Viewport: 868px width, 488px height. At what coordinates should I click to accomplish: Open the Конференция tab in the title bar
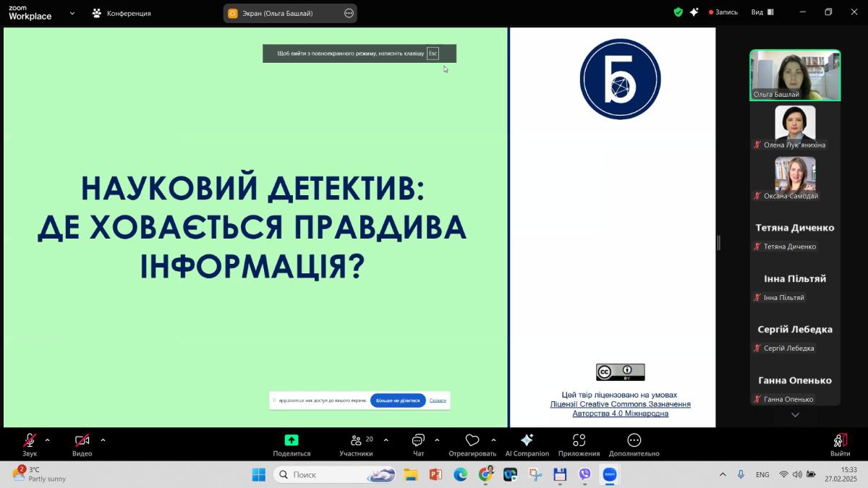pyautogui.click(x=122, y=13)
